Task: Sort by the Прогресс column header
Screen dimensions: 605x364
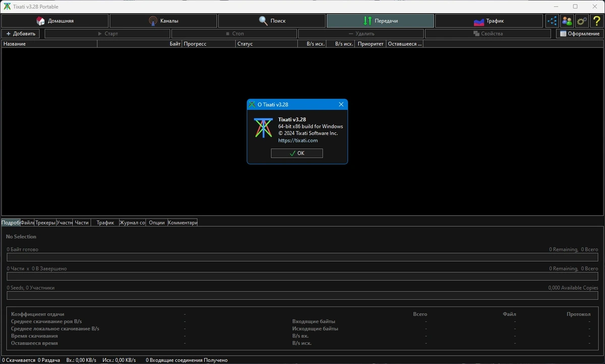Action: (x=209, y=44)
